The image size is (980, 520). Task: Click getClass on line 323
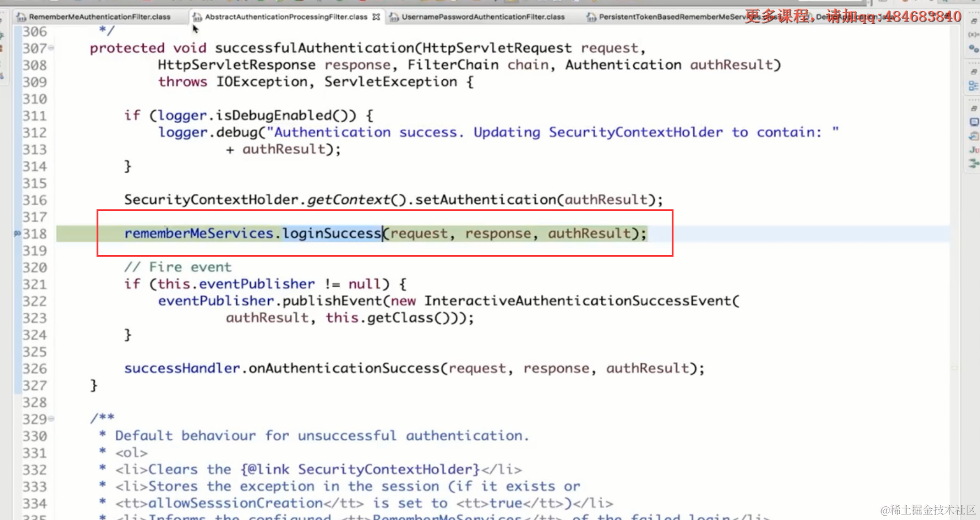[399, 318]
